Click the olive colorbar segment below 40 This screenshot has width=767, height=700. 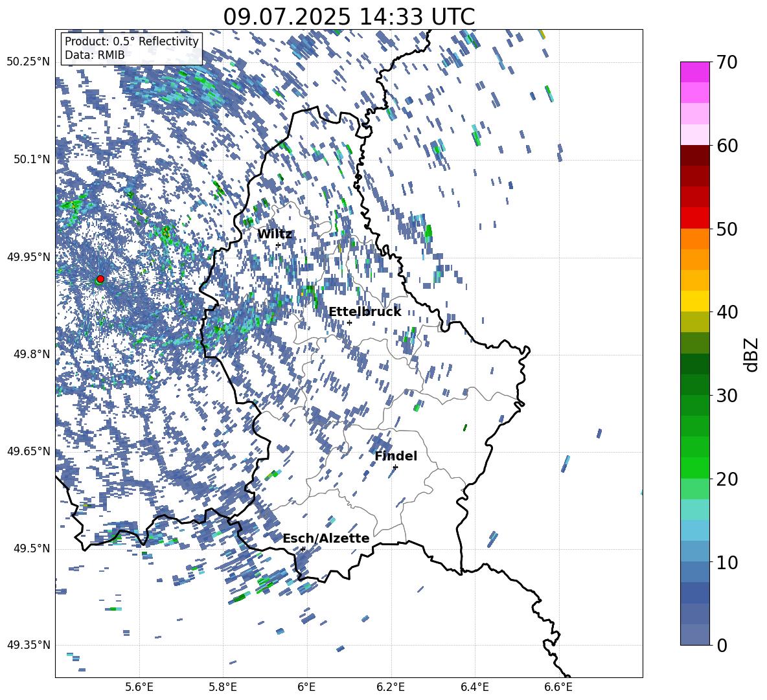[x=695, y=322]
